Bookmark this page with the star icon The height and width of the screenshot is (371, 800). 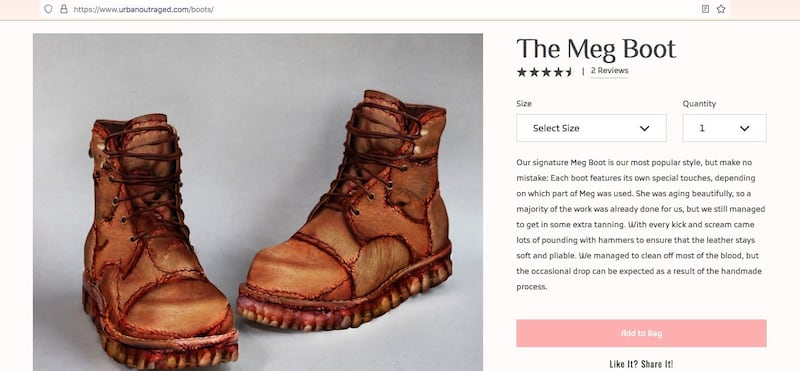721,9
